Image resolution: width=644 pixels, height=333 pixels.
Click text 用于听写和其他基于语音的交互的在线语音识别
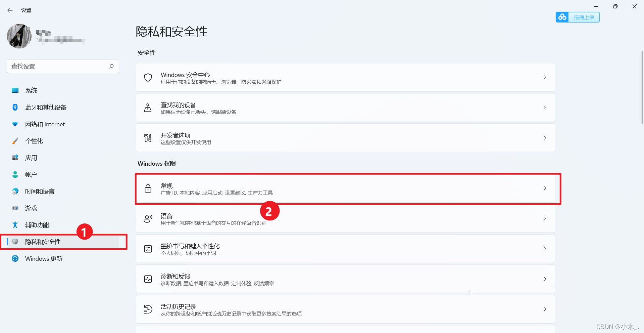[x=213, y=223]
